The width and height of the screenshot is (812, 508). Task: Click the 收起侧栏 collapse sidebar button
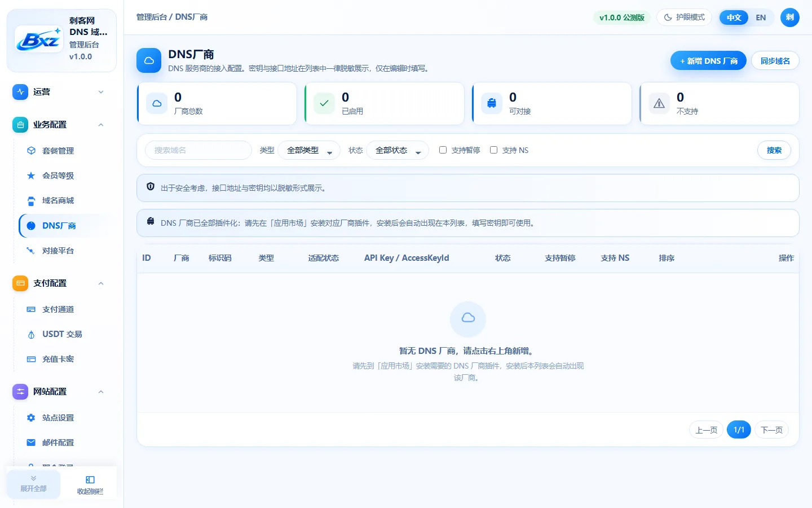coord(90,485)
